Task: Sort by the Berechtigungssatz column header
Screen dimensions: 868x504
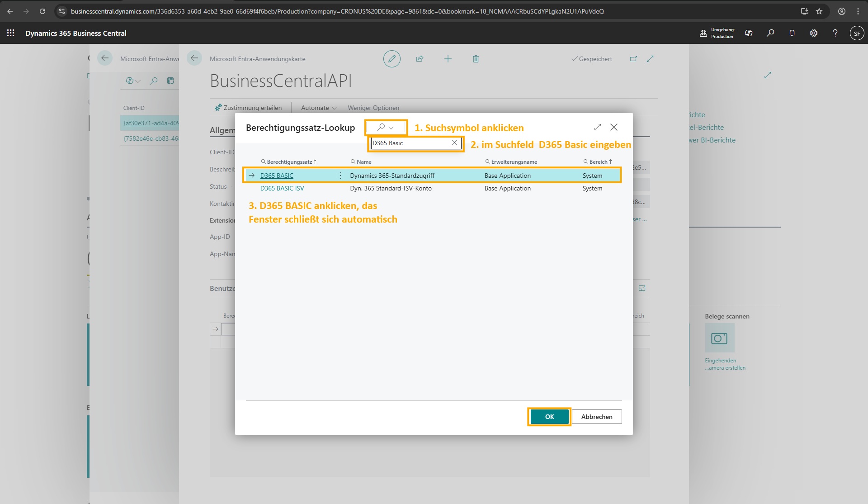Action: [x=289, y=162]
